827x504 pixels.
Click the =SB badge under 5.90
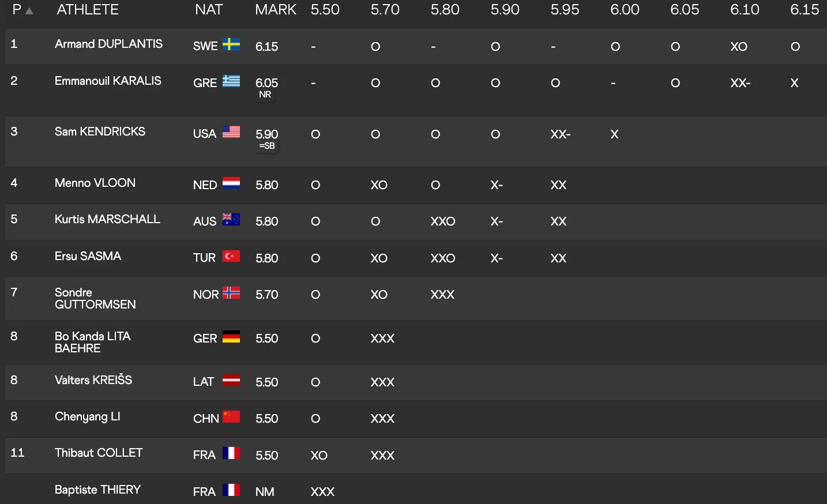(x=267, y=146)
